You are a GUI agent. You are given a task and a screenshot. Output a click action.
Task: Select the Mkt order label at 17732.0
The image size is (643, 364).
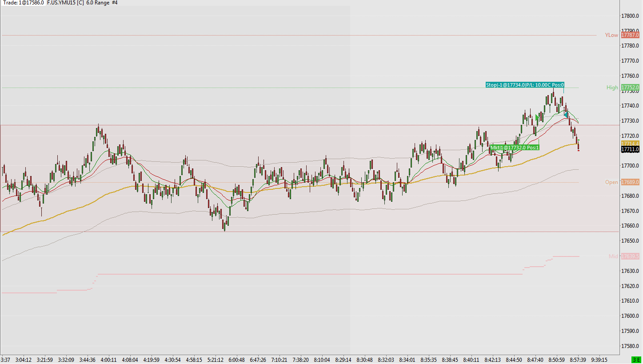click(x=515, y=148)
